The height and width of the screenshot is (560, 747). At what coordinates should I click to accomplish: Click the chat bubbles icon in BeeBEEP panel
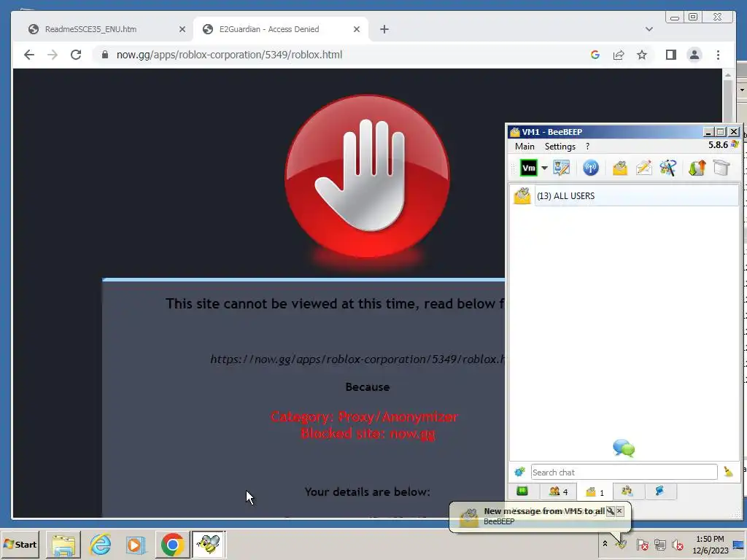[x=624, y=448]
